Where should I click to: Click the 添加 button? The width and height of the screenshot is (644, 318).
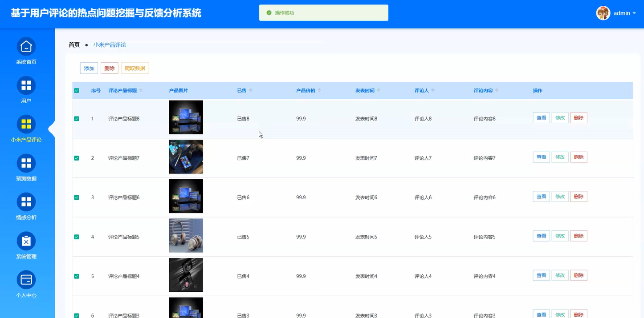tap(89, 68)
